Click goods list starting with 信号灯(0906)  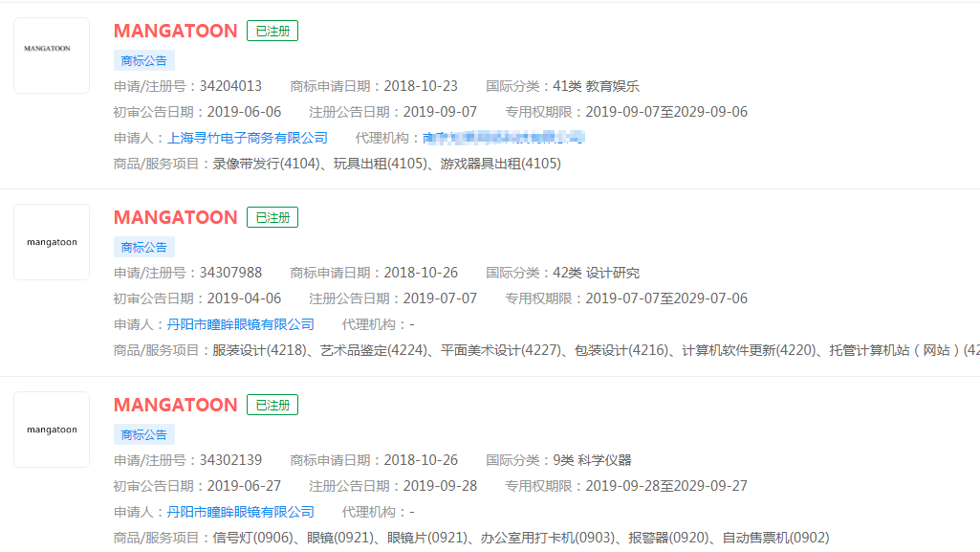pyautogui.click(x=521, y=538)
